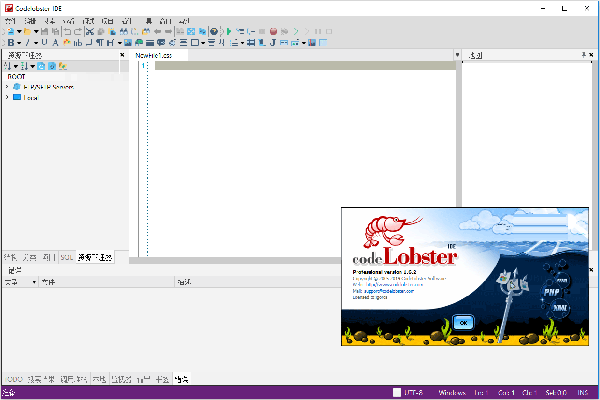Close the right side panel
The height and width of the screenshot is (400, 600).
591,55
